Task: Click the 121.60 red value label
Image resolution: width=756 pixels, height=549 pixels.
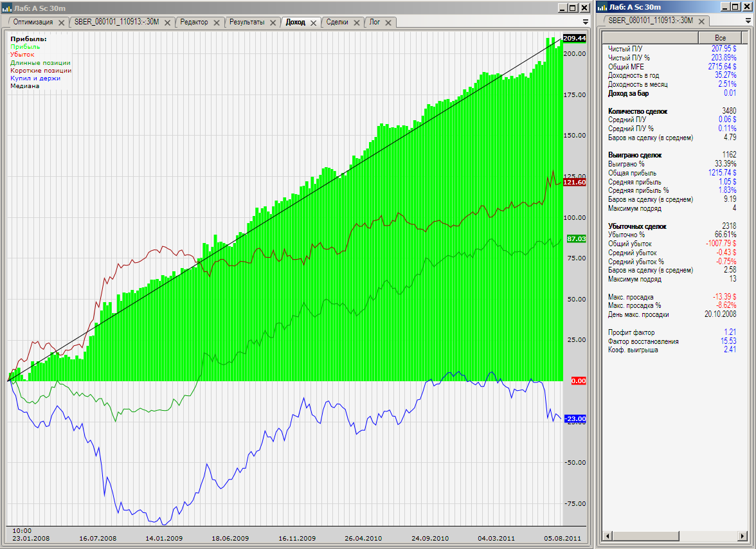Action: pos(575,182)
